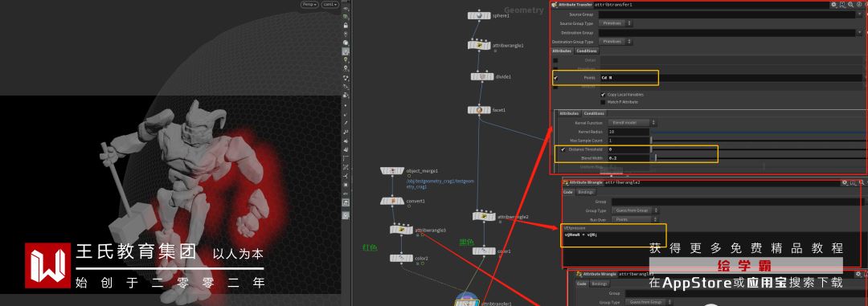Switch to lower Attributes tab
This screenshot has height=306, width=868.
(x=569, y=113)
